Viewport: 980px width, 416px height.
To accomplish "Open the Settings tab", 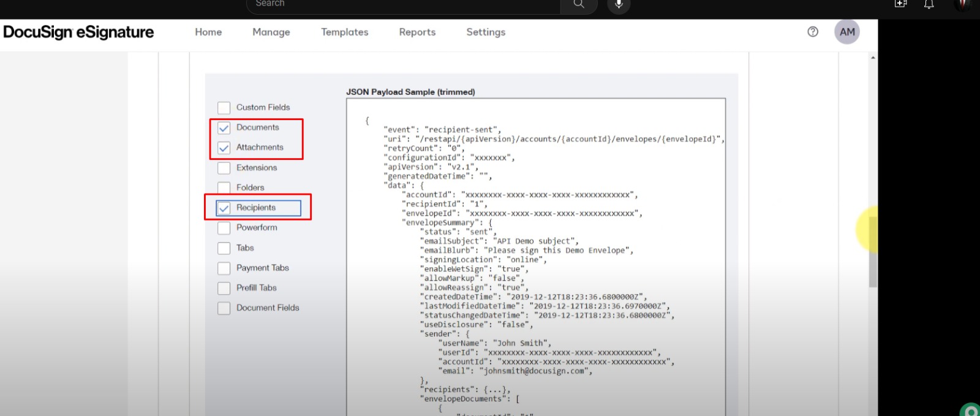I will point(486,32).
